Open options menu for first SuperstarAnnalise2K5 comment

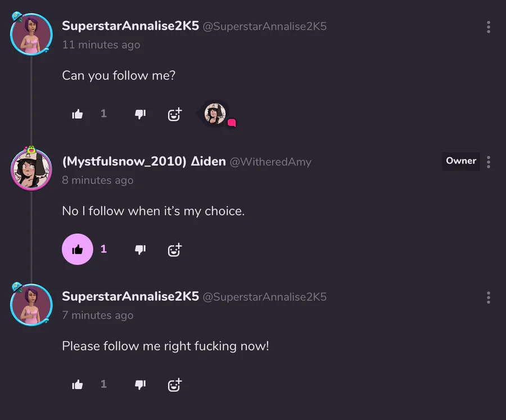[x=489, y=27]
